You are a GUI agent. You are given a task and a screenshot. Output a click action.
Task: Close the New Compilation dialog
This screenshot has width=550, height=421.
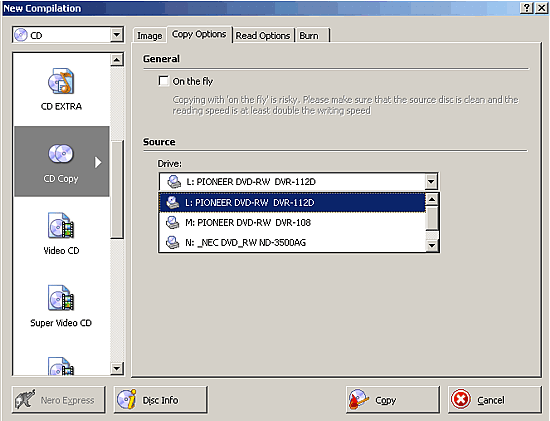541,8
